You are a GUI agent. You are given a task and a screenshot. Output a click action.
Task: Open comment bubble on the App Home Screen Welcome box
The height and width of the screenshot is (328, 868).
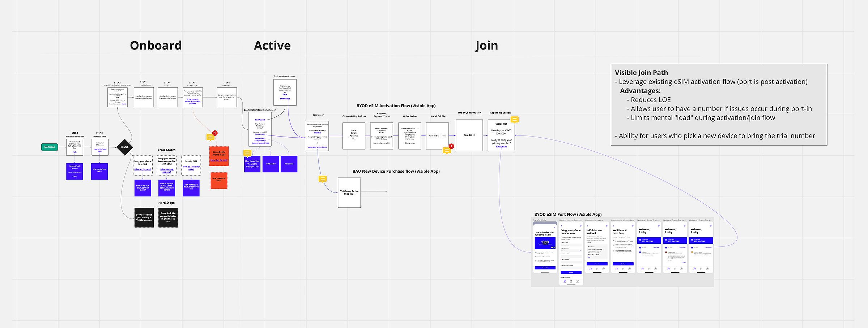point(514,120)
